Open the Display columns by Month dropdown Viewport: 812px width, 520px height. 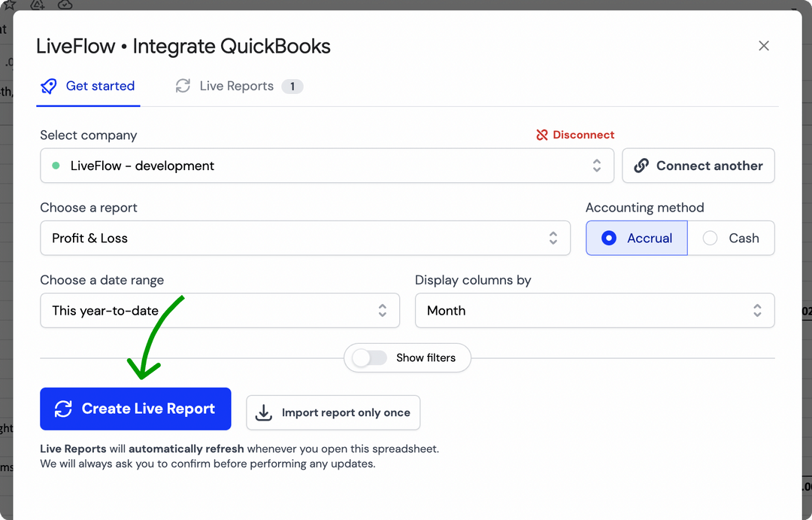click(595, 311)
